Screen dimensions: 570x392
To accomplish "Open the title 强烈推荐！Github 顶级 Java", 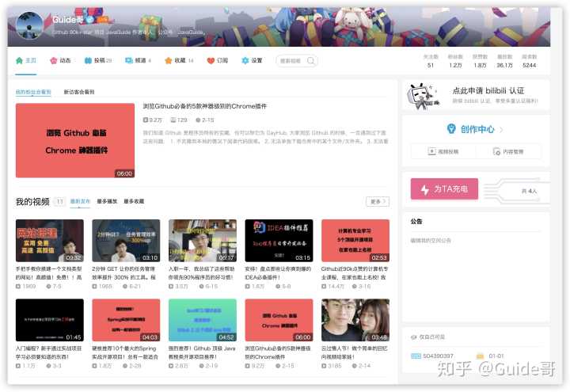I will coord(202,352).
